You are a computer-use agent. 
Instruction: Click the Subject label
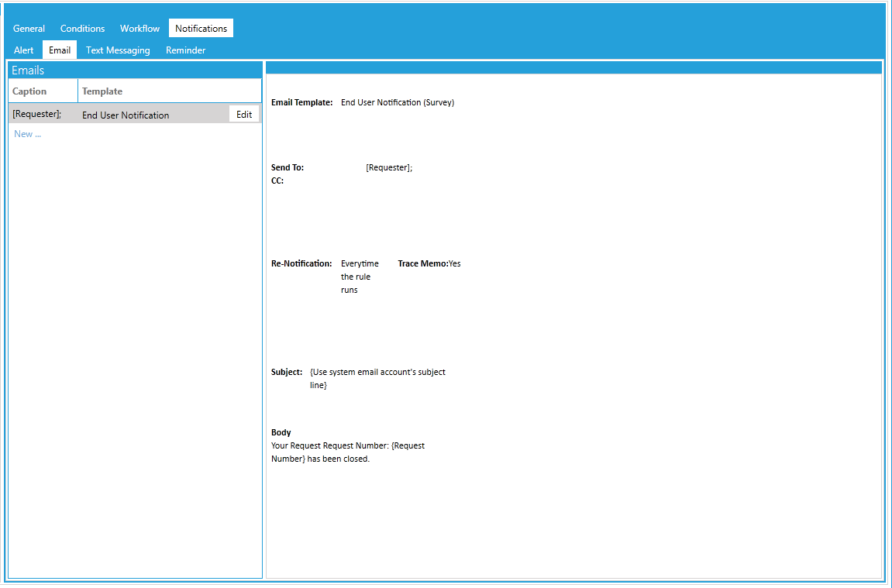point(287,373)
